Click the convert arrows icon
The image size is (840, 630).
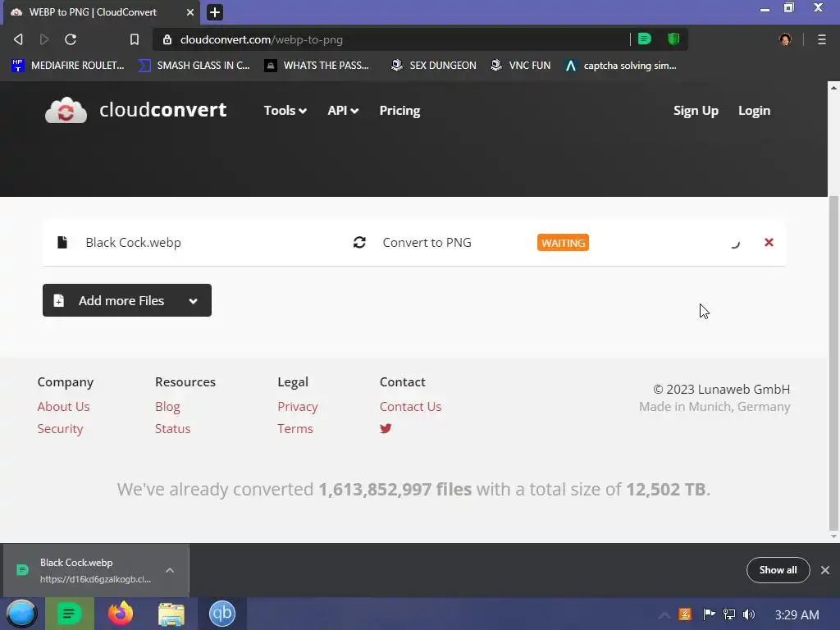point(359,242)
